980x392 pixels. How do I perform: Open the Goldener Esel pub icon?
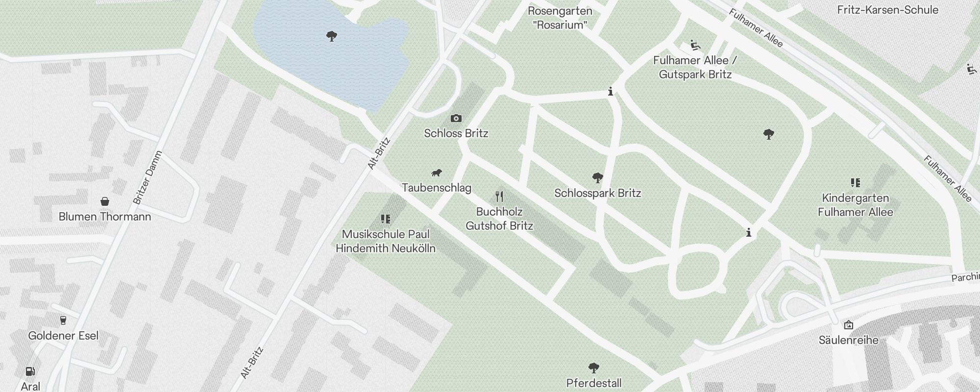[63, 320]
